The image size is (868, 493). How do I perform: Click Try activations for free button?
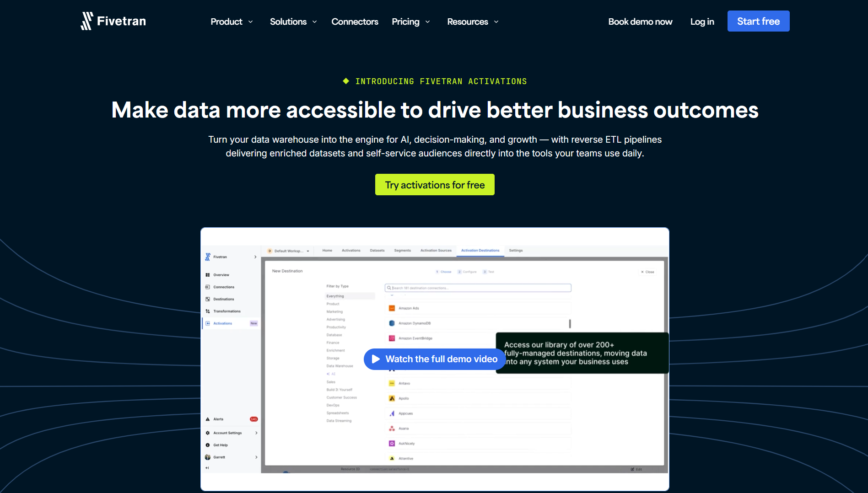(435, 185)
